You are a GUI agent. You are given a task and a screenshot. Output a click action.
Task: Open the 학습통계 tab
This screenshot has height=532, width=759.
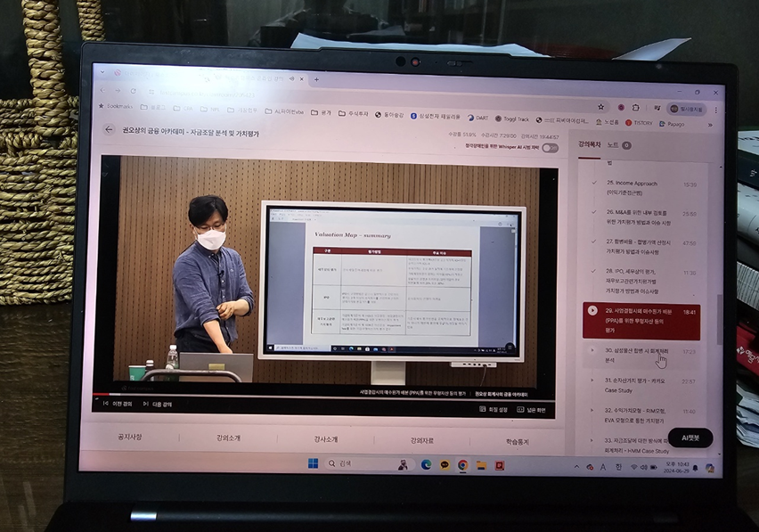[x=517, y=442]
